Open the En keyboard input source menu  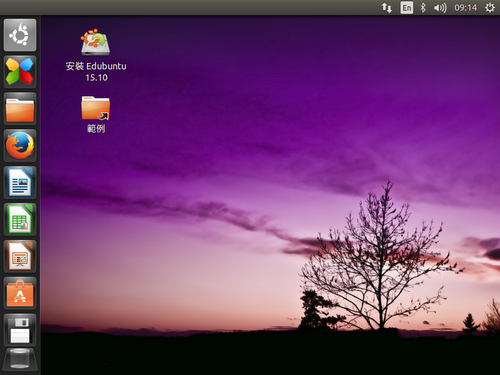(406, 8)
